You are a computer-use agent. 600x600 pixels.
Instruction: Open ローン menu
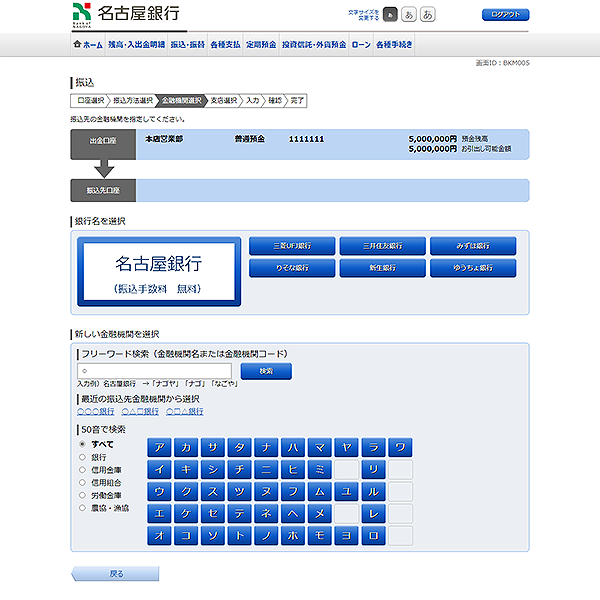click(361, 45)
